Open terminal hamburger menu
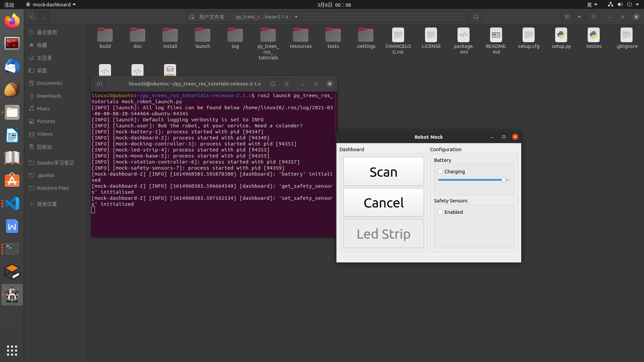This screenshot has width=644, height=362. click(x=286, y=84)
